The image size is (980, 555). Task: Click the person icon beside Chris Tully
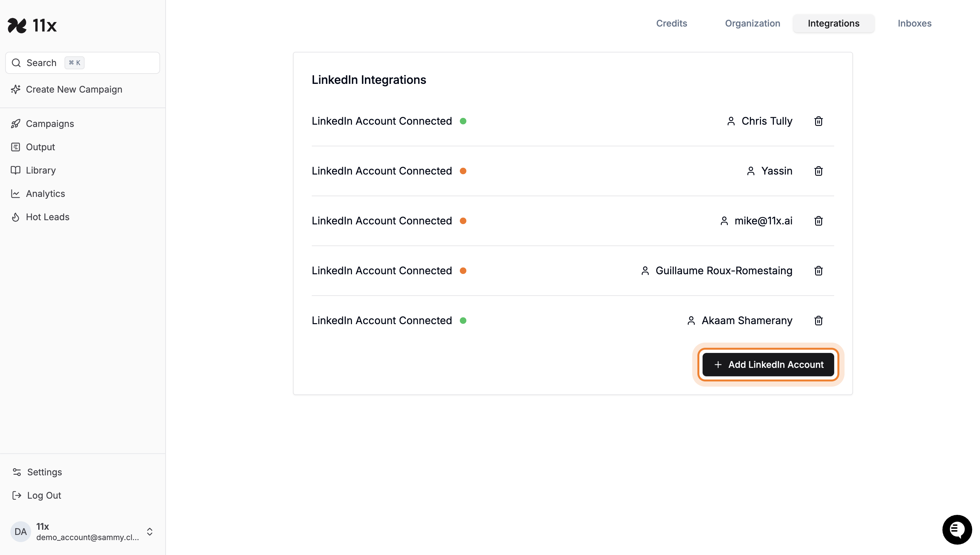coord(731,121)
